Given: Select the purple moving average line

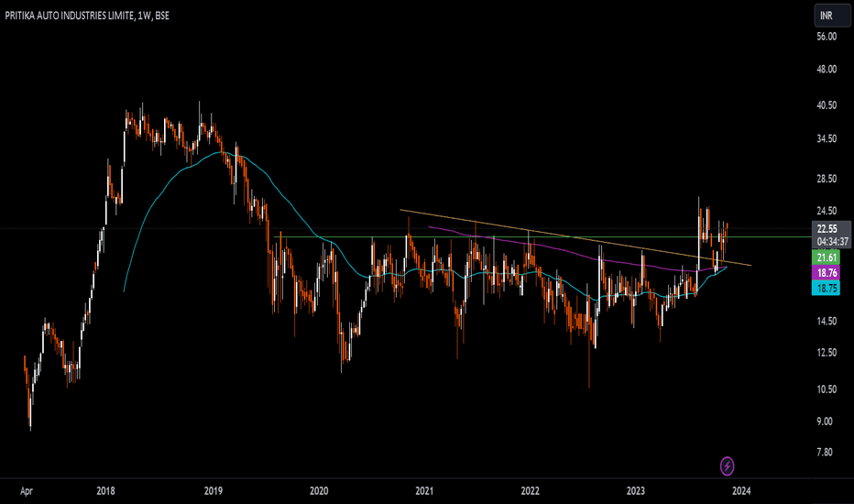Looking at the screenshot, I should [x=578, y=254].
